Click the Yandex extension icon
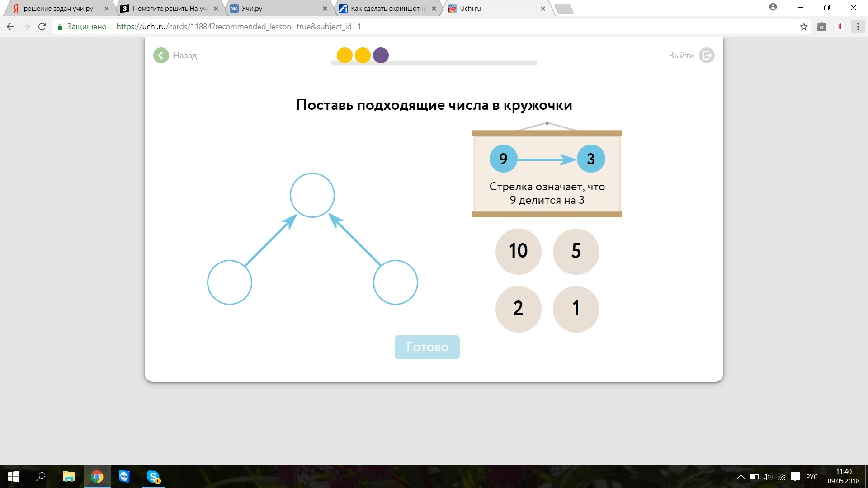868x488 pixels. tap(840, 27)
